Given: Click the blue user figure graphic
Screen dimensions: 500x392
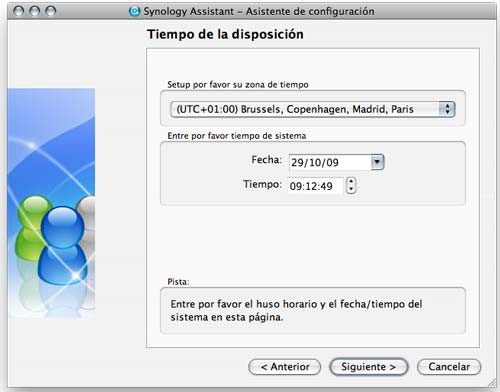Looking at the screenshot, I should 63,245.
